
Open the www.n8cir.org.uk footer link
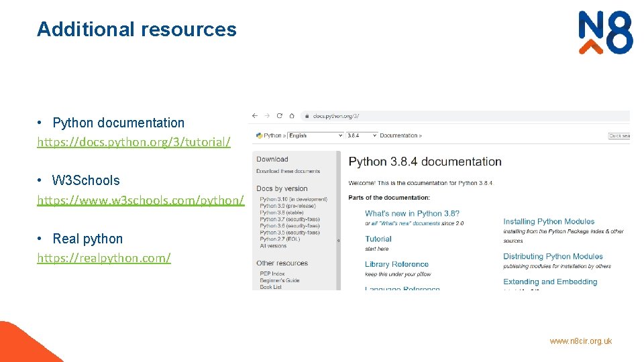(581, 341)
